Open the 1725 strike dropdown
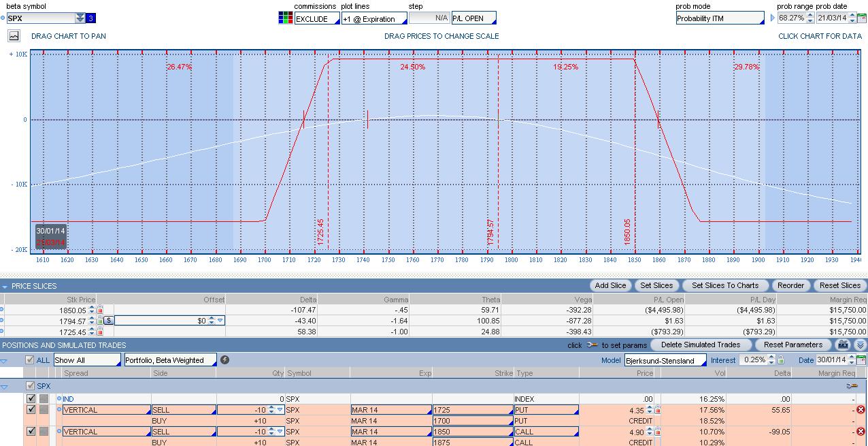This screenshot has width=868, height=446. (x=472, y=410)
